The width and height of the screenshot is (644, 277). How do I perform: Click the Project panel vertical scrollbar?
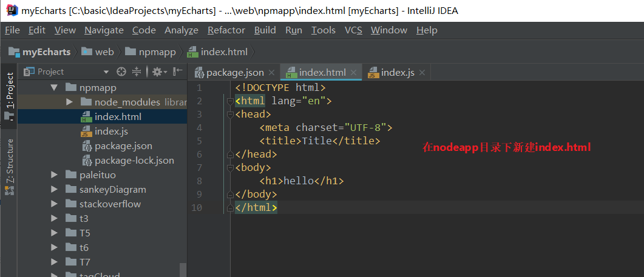[183, 270]
